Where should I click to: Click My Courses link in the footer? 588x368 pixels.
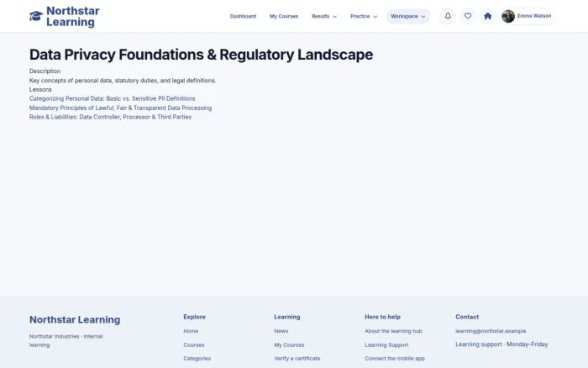[289, 344]
